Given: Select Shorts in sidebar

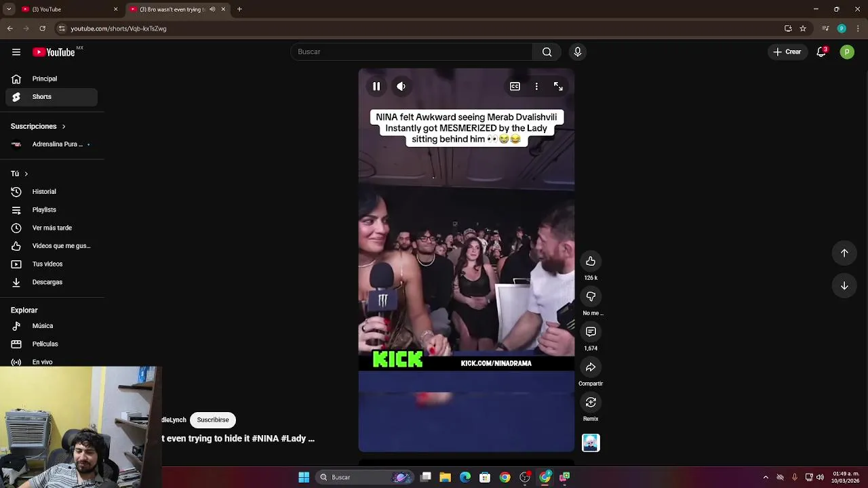Looking at the screenshot, I should (52, 97).
